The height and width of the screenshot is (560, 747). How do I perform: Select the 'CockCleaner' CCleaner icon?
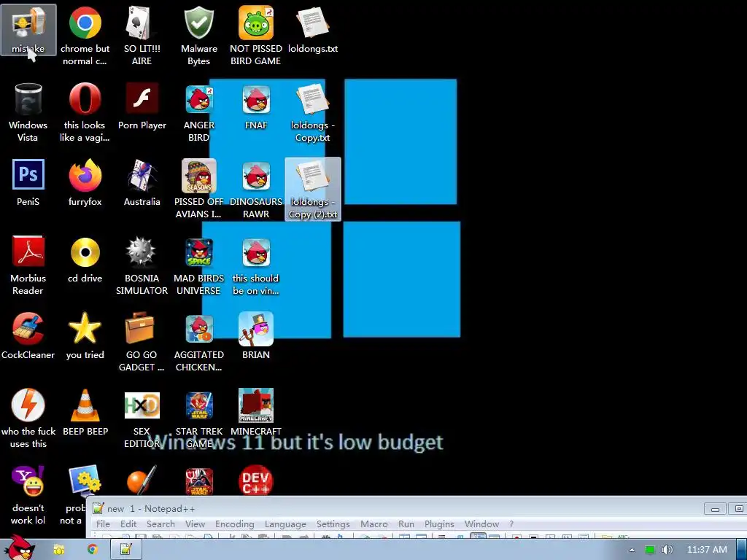[x=28, y=335]
